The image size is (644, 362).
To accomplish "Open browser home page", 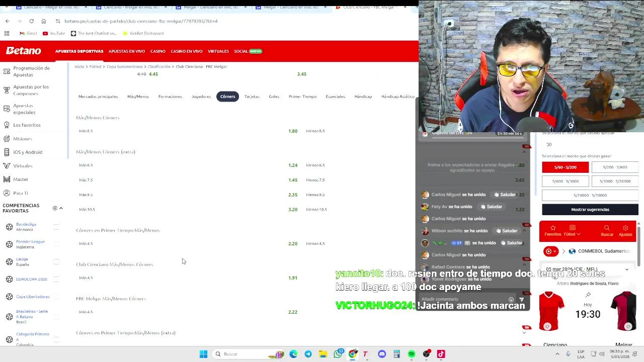I will 44,21.
